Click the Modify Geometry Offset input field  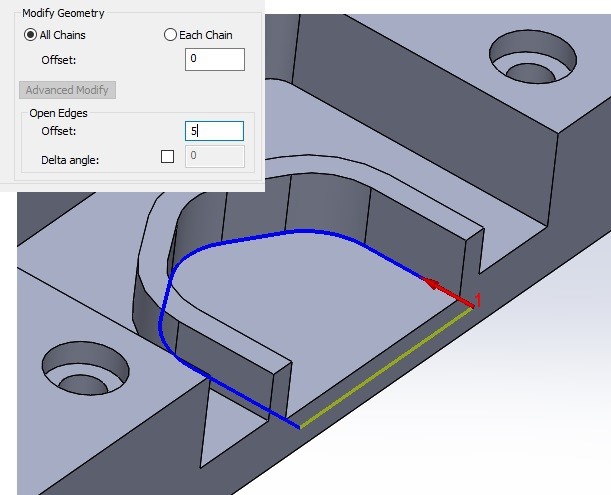[215, 59]
